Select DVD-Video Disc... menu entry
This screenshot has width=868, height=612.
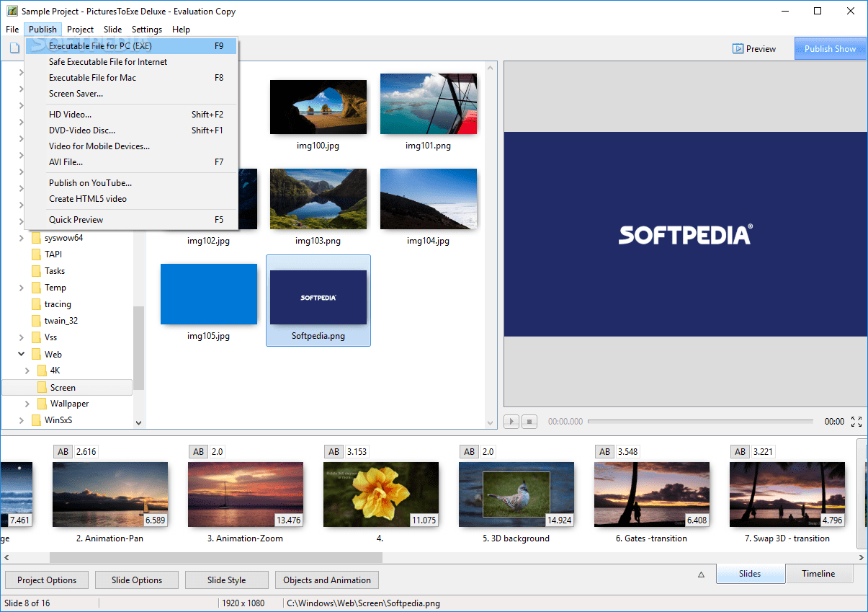click(131, 130)
